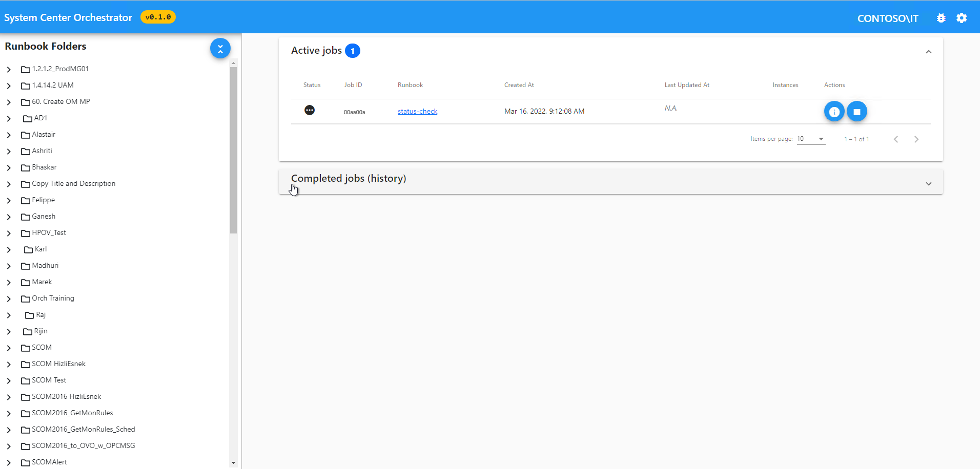
Task: Stop the running status-check job
Action: pos(856,111)
